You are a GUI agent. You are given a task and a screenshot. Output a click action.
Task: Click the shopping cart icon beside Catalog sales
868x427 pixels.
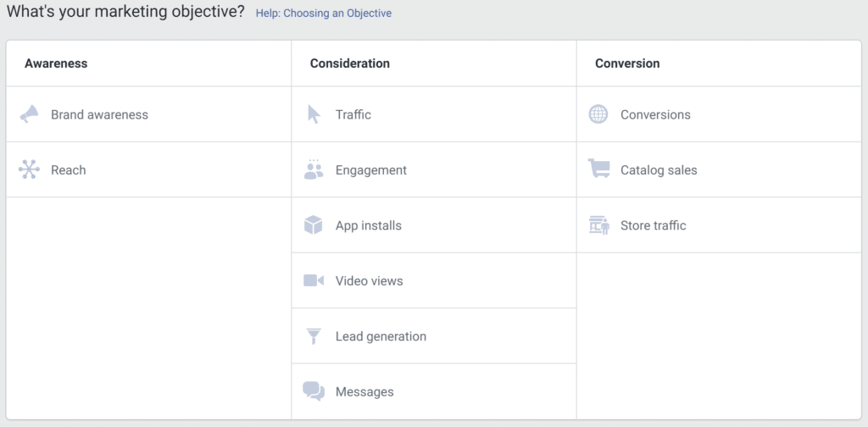[x=598, y=169]
